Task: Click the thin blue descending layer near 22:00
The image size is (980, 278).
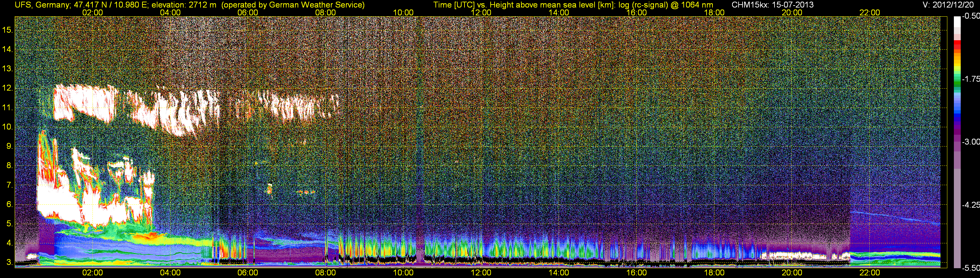Action: pos(894,217)
